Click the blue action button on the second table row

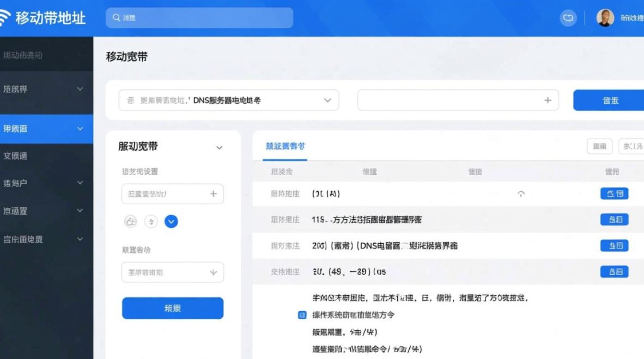pos(614,219)
